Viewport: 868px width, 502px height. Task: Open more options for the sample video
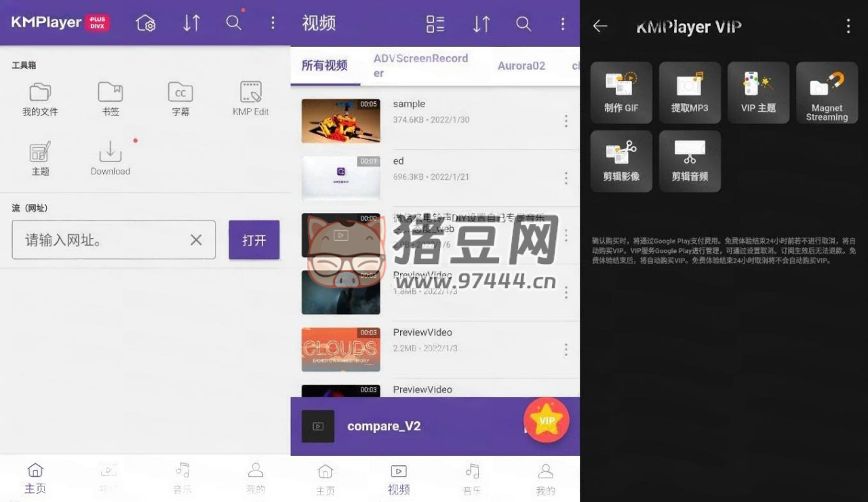(x=566, y=121)
